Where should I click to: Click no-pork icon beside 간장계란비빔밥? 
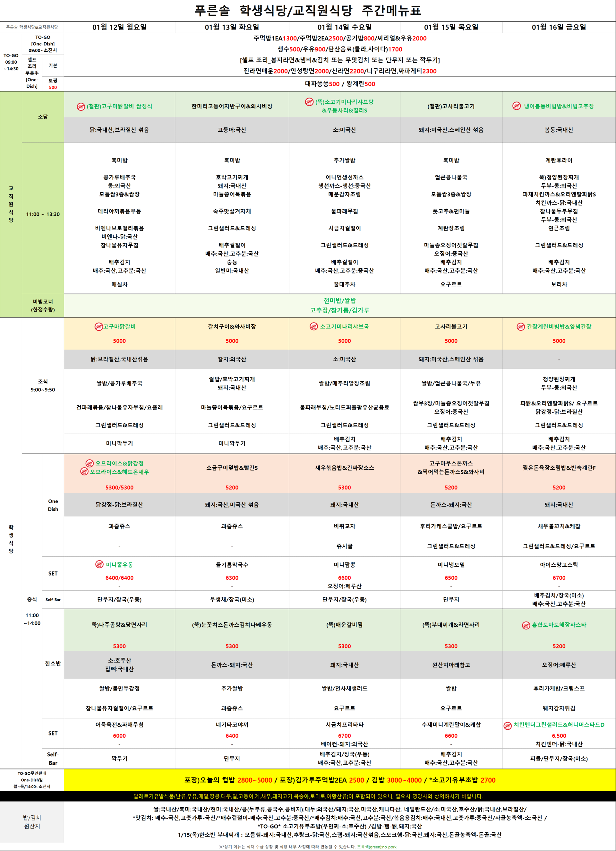pos(521,327)
